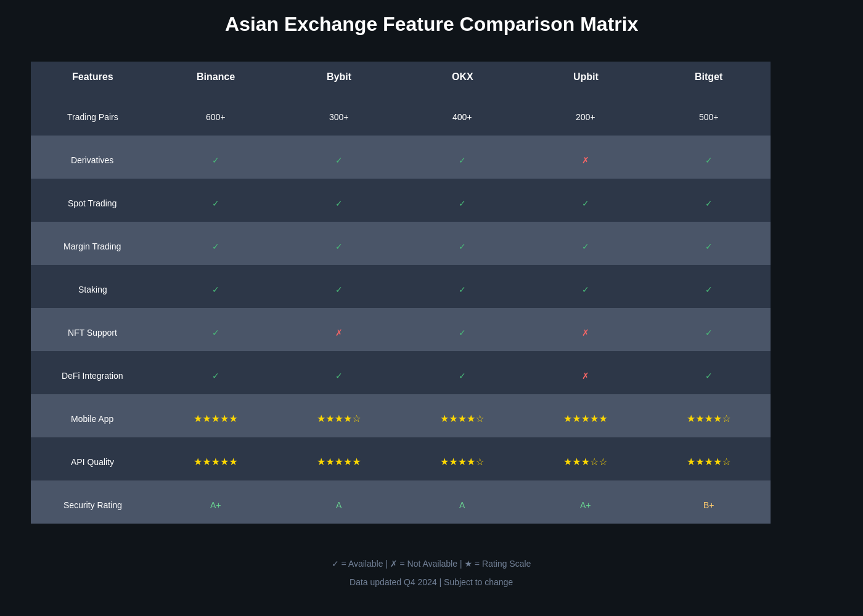Click the Trading Pairs row label
Screen dimensions: 863x616
click(x=92, y=117)
